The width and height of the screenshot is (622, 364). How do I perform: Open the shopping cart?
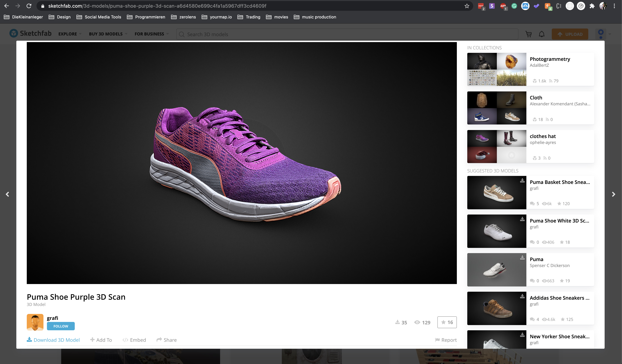coord(528,34)
